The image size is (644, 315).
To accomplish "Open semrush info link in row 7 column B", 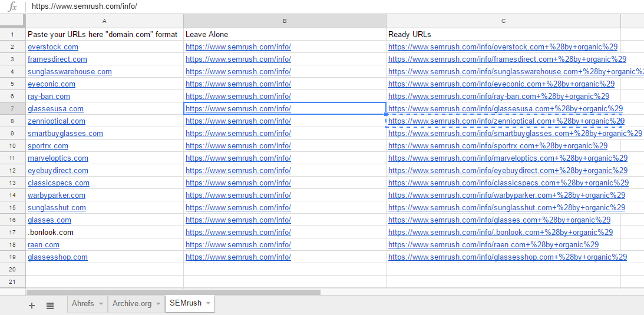I will tap(238, 109).
